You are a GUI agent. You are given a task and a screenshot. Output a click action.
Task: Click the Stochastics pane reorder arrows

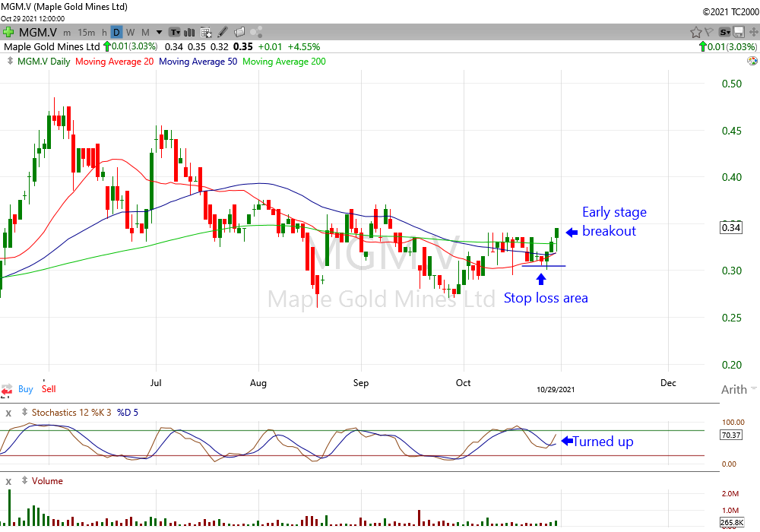coord(24,413)
